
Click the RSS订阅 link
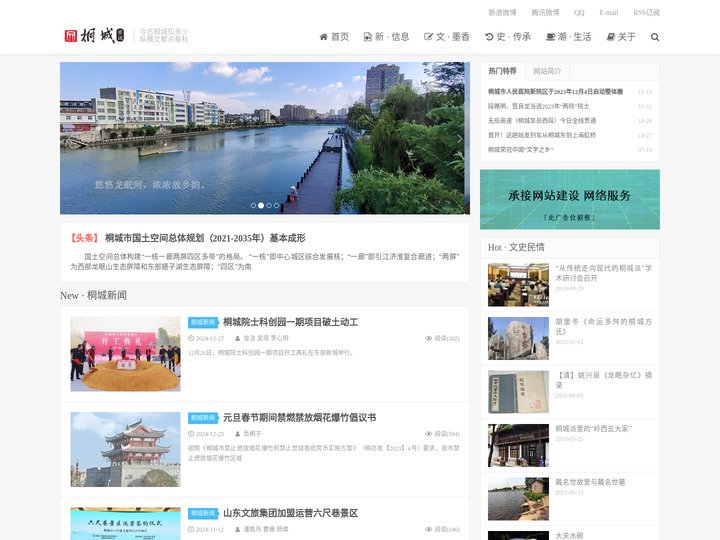click(x=647, y=12)
